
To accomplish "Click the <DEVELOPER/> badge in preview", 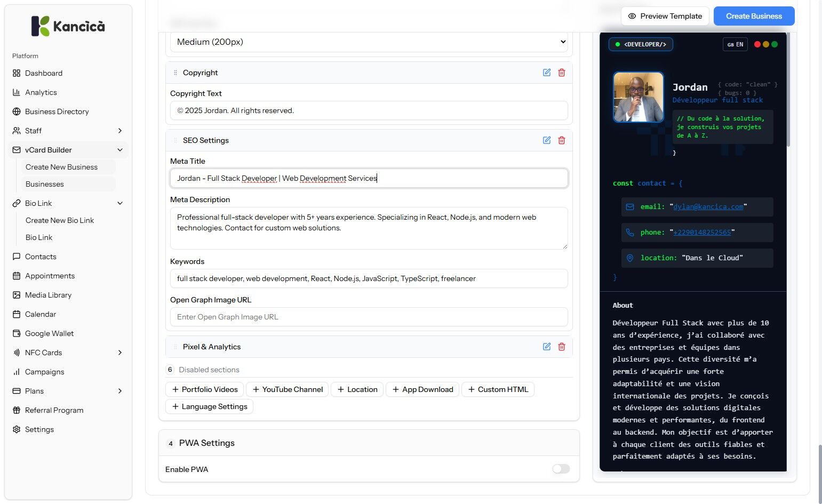I will coord(641,44).
